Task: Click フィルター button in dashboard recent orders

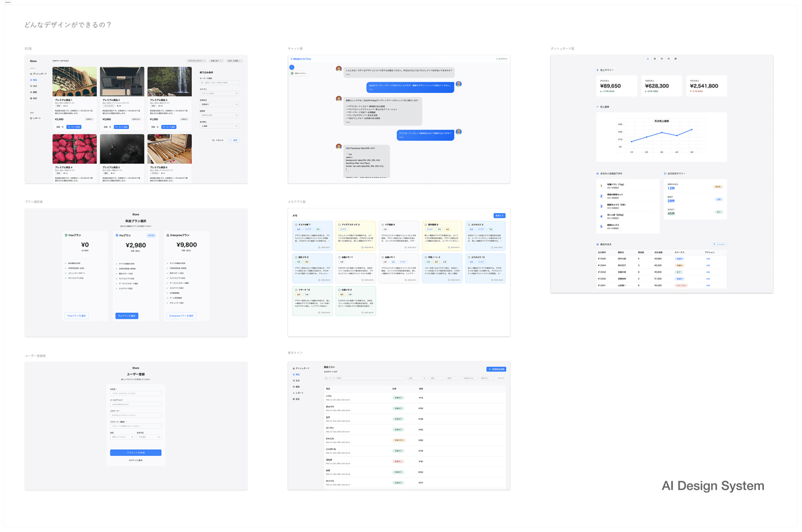Action: coord(720,245)
